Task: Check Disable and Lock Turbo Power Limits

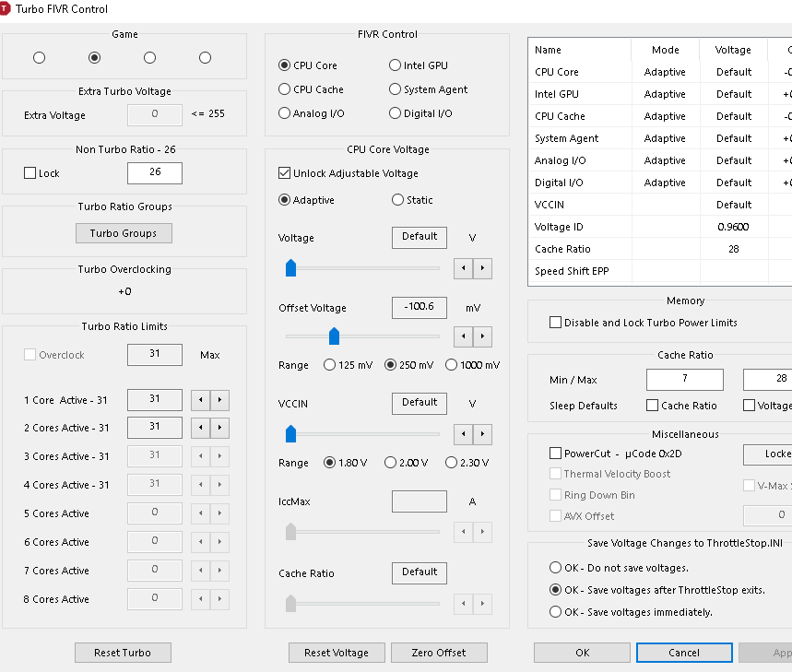Action: (555, 323)
